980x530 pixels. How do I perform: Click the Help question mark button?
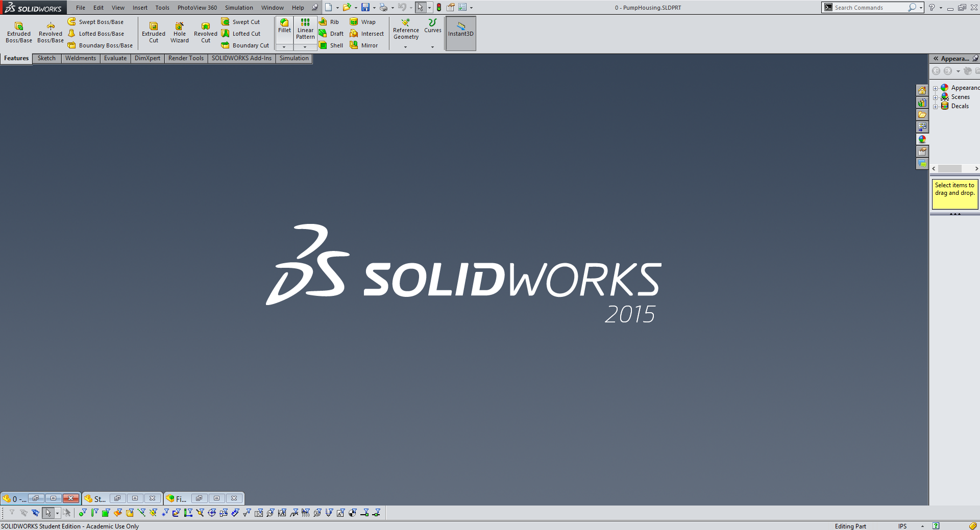pyautogui.click(x=932, y=7)
